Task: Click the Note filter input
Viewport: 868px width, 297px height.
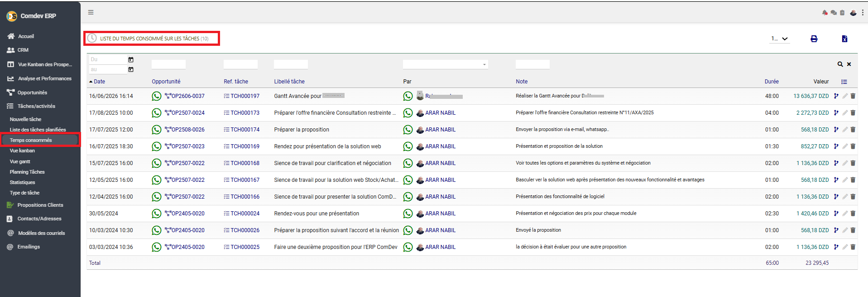Action: click(532, 64)
